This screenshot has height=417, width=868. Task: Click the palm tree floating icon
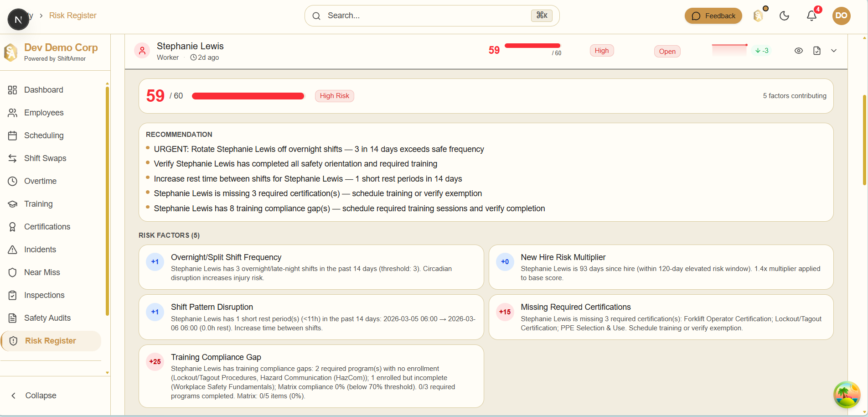tap(847, 395)
